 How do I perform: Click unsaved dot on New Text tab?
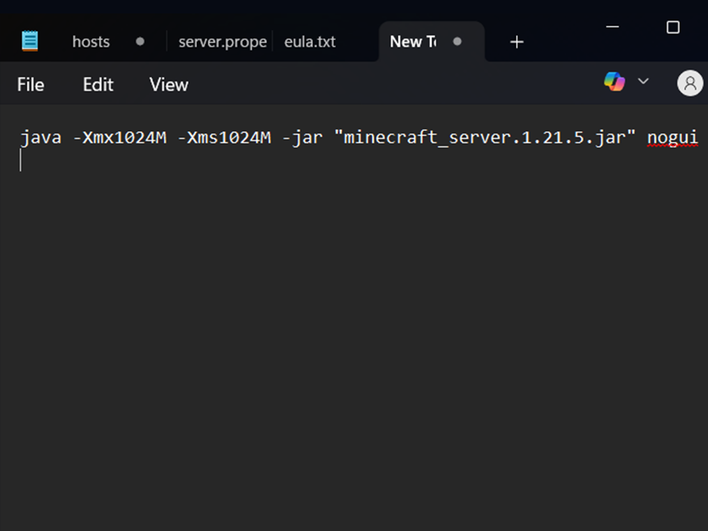[x=457, y=42]
